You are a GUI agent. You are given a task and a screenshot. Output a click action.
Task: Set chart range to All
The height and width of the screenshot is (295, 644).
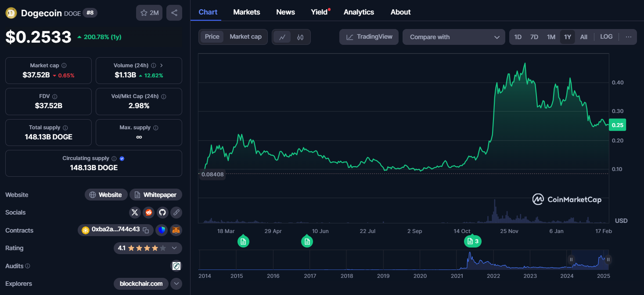pyautogui.click(x=584, y=37)
